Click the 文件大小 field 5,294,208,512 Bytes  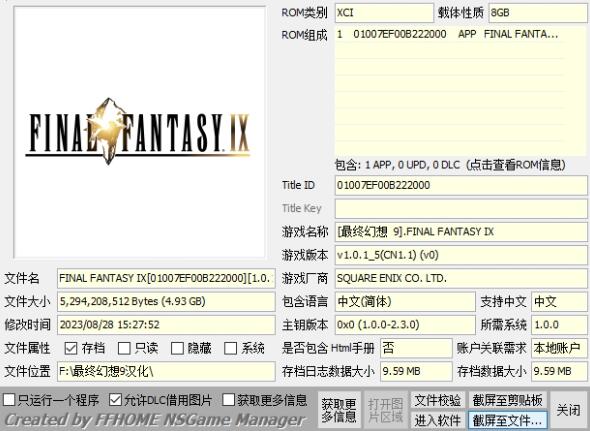point(166,302)
